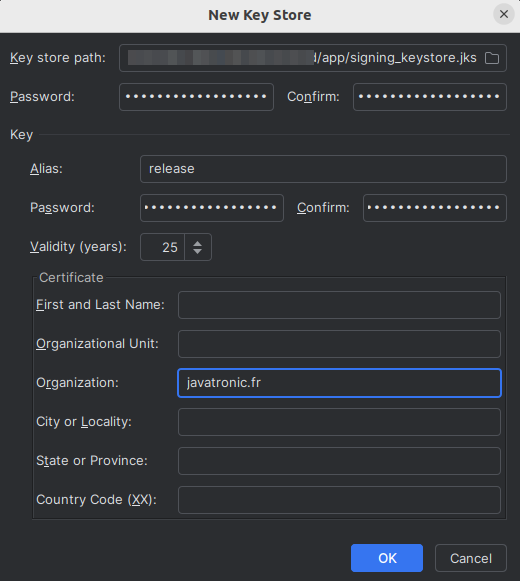This screenshot has width=520, height=581.
Task: Focus the key Confirm field under Alias
Action: 435,208
